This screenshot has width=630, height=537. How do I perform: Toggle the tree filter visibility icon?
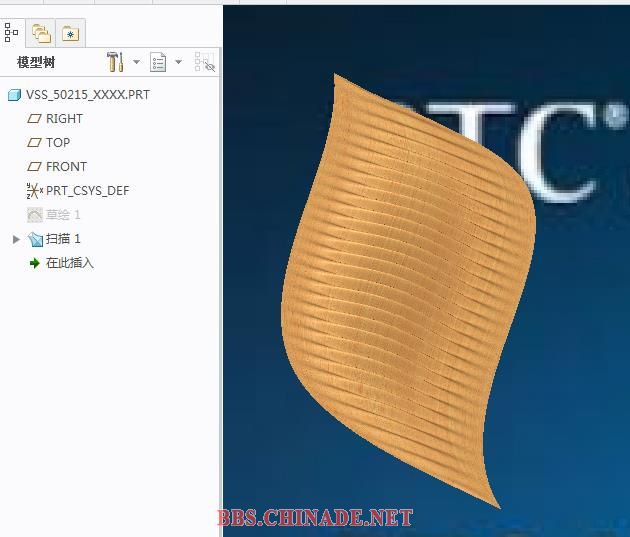[205, 62]
